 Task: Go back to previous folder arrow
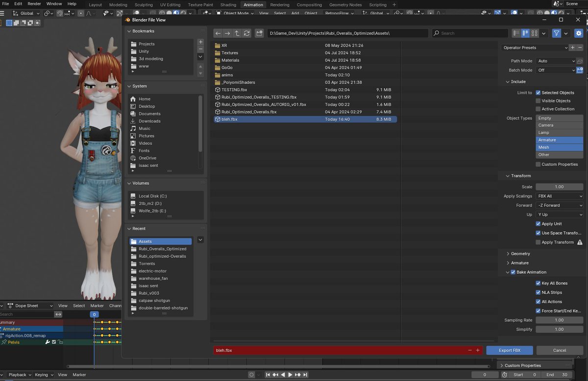(218, 33)
